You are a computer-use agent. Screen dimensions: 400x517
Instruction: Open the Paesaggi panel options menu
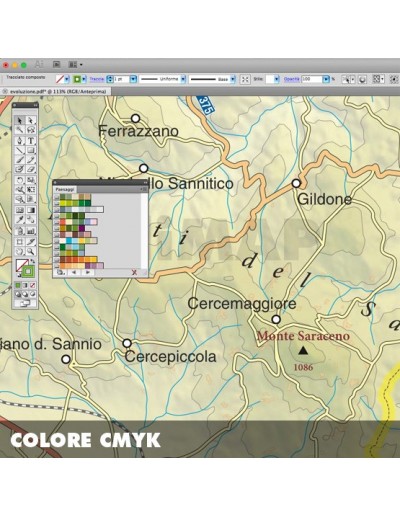click(x=144, y=189)
